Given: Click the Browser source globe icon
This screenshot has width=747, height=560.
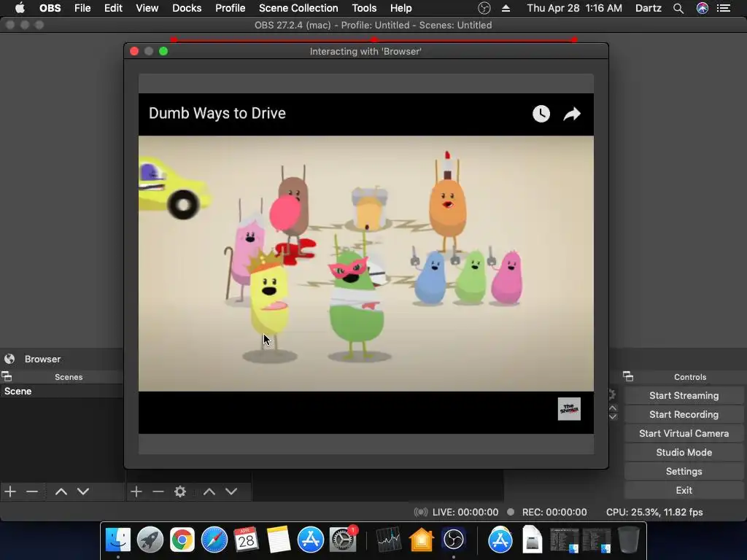Looking at the screenshot, I should point(9,359).
